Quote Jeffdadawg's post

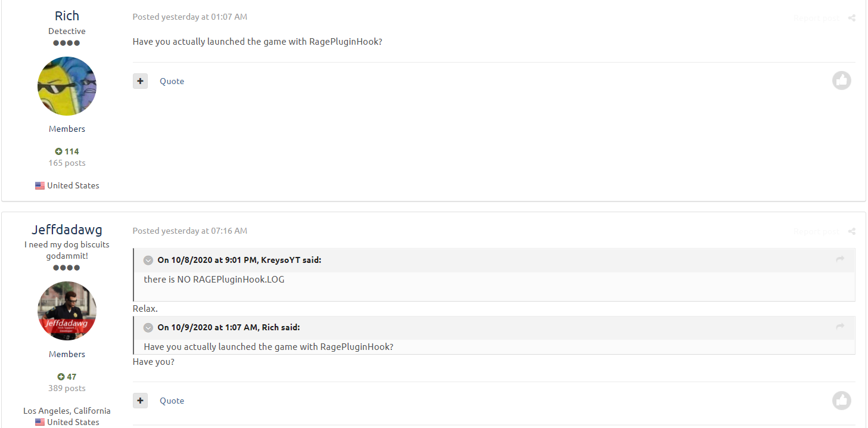[x=172, y=401]
